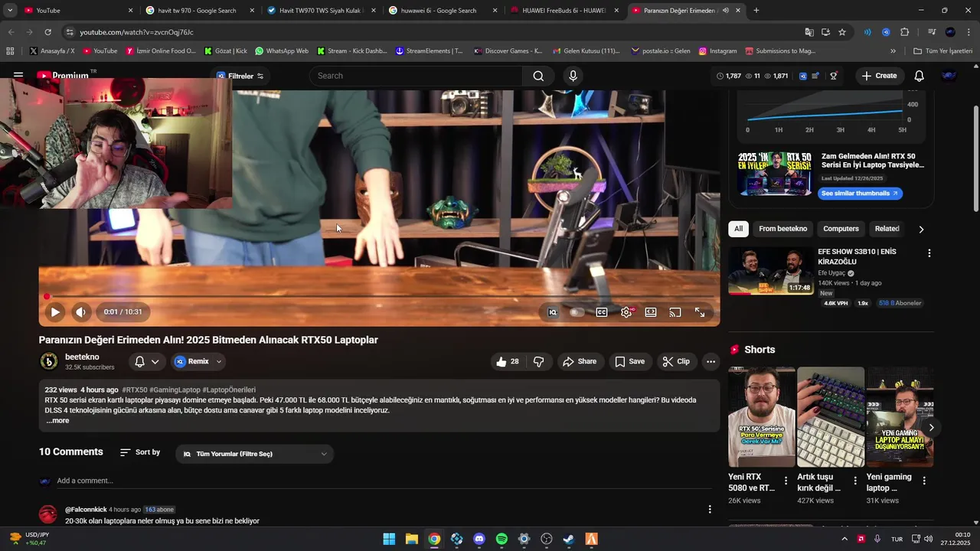Open more actions for the video
Viewport: 980px width, 551px height.
coord(710,361)
